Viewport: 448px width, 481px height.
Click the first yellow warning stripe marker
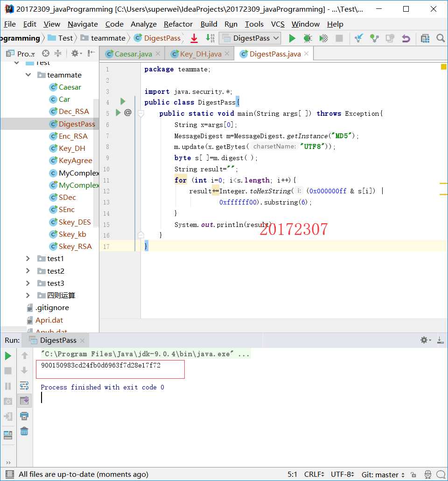443,184
